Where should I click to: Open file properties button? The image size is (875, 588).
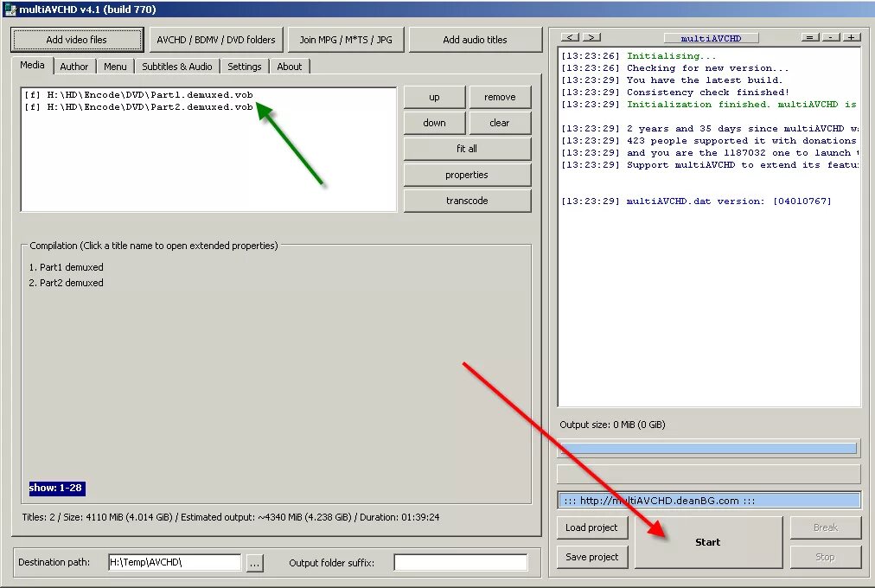click(467, 175)
